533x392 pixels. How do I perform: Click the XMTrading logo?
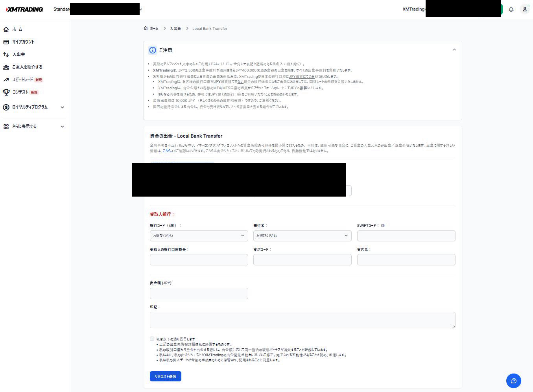pos(24,9)
